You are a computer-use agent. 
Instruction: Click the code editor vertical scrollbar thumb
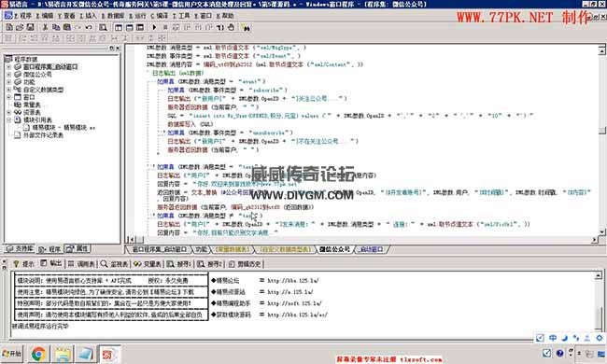[602, 131]
